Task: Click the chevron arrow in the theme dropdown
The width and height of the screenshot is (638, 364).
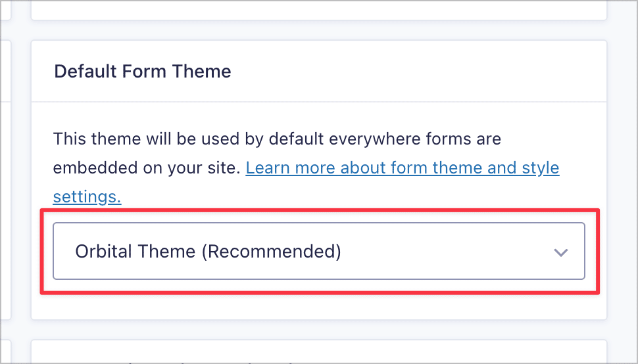Action: (x=560, y=252)
